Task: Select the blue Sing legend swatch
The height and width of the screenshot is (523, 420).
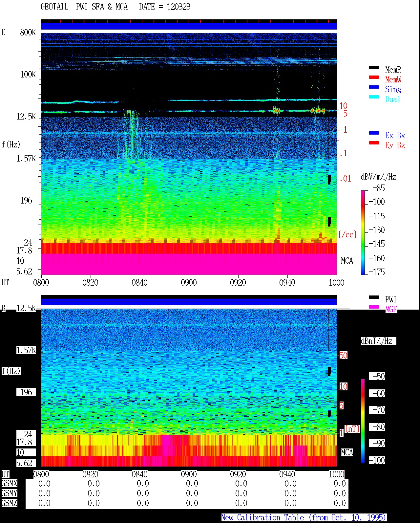Action: pyautogui.click(x=374, y=87)
